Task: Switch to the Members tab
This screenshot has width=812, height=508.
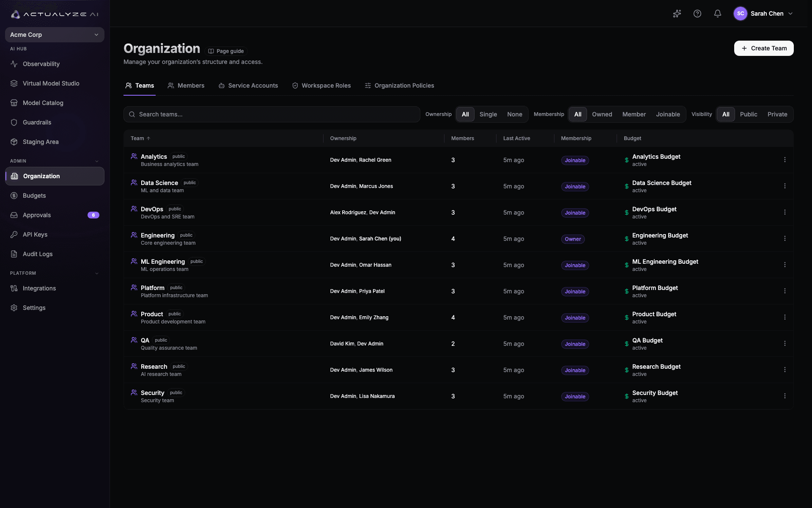Action: pos(186,86)
